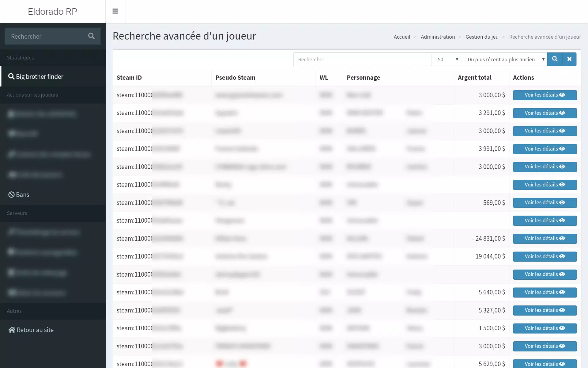This screenshot has width=588, height=368.
Task: Click the blue search button in table toolbar
Action: [555, 59]
